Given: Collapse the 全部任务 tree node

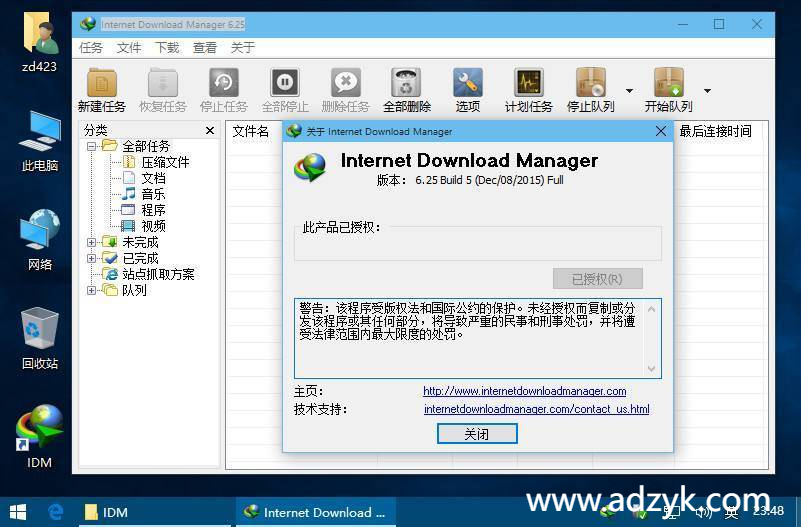Looking at the screenshot, I should click(91, 147).
